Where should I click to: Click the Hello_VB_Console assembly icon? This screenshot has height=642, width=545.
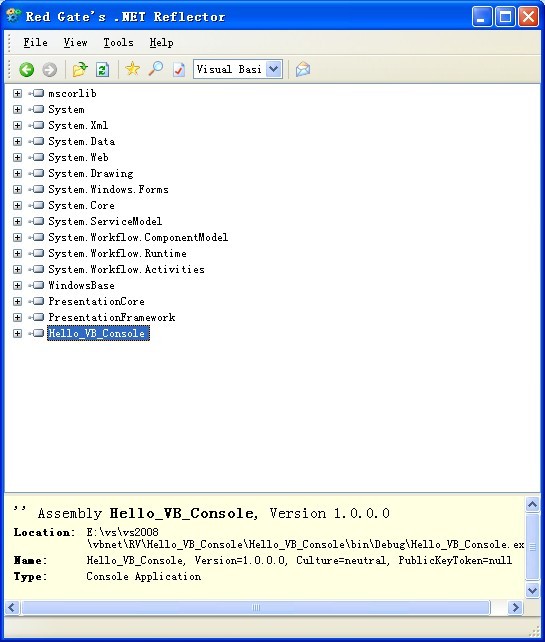click(36, 333)
